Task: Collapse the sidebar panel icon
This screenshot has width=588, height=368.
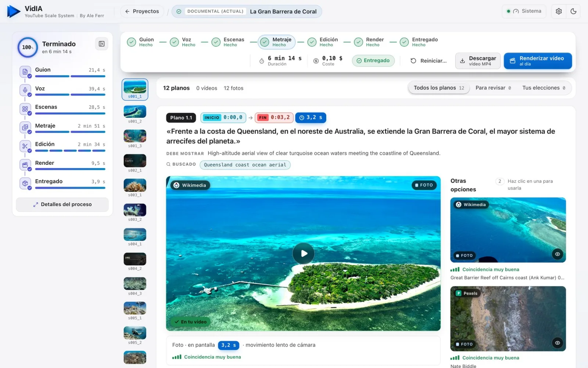Action: click(102, 44)
